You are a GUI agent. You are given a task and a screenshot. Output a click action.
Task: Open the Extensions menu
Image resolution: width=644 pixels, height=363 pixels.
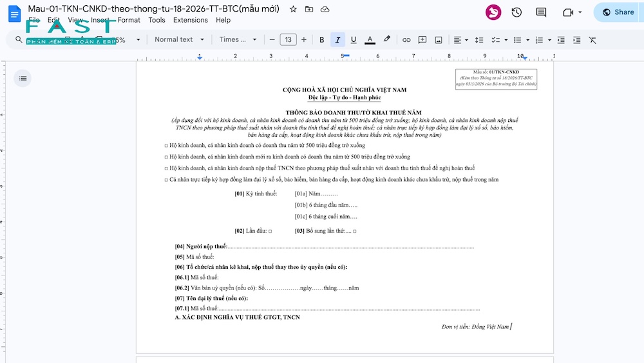(190, 20)
